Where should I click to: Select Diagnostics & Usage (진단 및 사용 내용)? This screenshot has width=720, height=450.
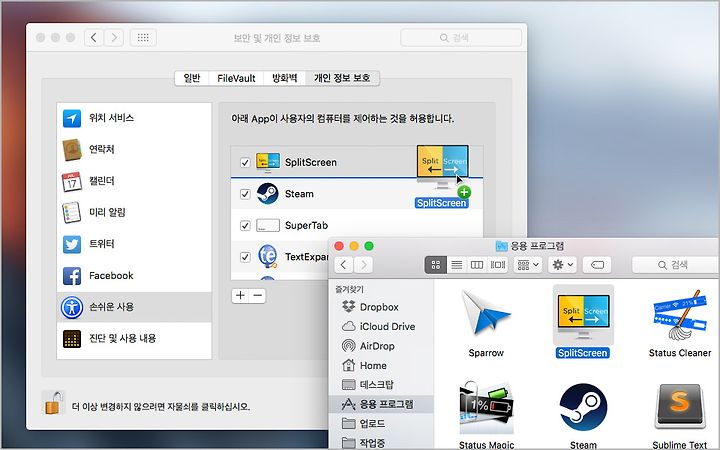(x=134, y=338)
